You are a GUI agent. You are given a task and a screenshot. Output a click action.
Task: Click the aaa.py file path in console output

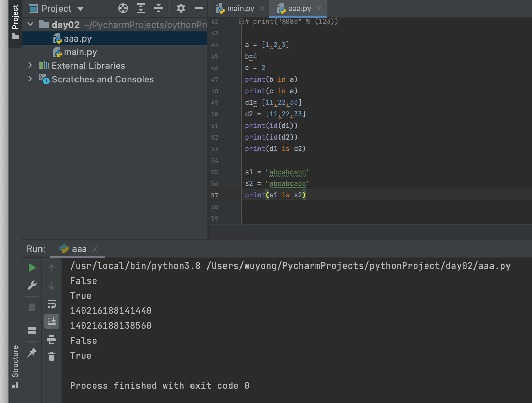(359, 266)
